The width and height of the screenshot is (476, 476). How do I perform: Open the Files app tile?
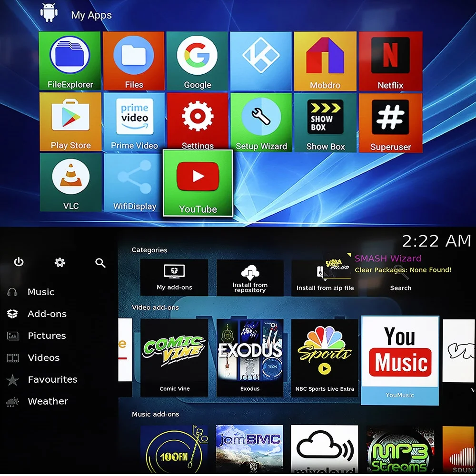point(134,61)
